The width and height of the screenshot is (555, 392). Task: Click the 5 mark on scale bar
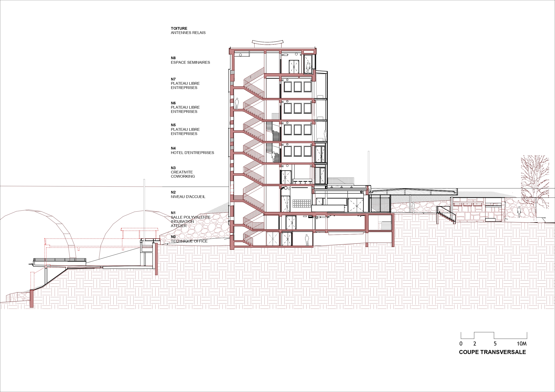tap(495, 344)
